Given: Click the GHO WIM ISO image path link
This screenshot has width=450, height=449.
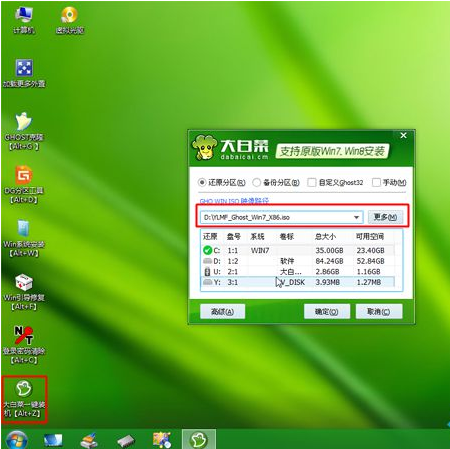Looking at the screenshot, I should (234, 201).
